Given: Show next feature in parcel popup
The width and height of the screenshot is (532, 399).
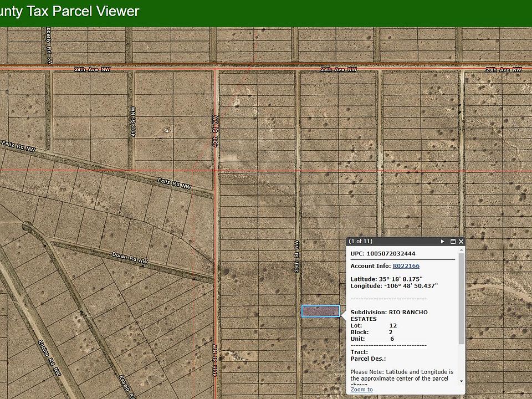Looking at the screenshot, I should [442, 242].
